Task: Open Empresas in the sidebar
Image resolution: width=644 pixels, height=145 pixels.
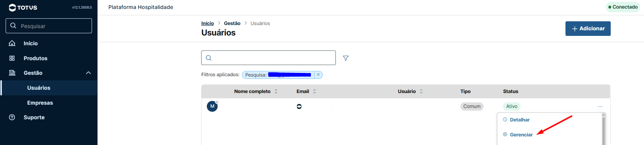Action: coord(40,103)
